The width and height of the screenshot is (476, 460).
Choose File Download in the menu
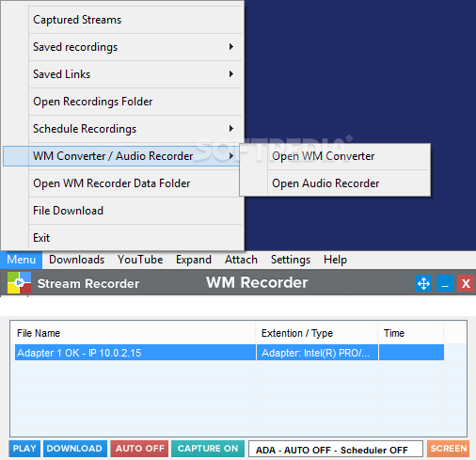(x=122, y=211)
